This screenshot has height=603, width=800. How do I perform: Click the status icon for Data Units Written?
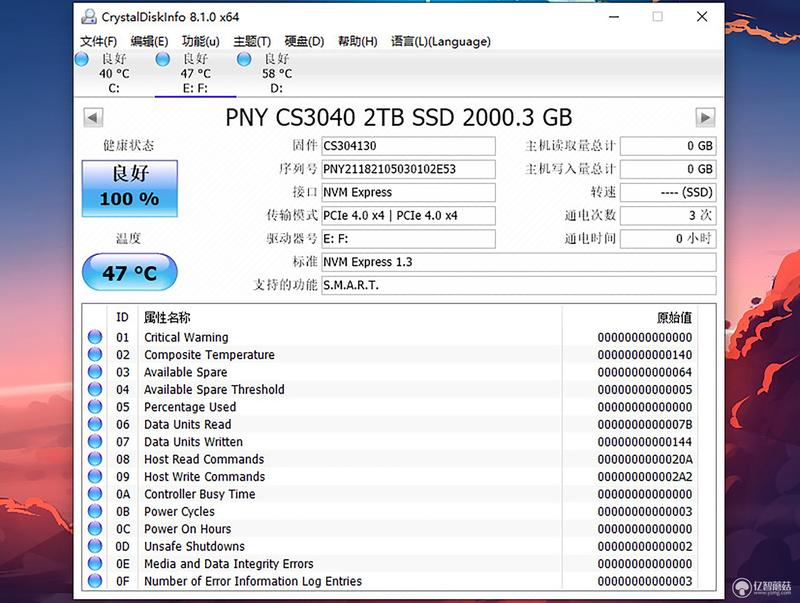click(95, 441)
